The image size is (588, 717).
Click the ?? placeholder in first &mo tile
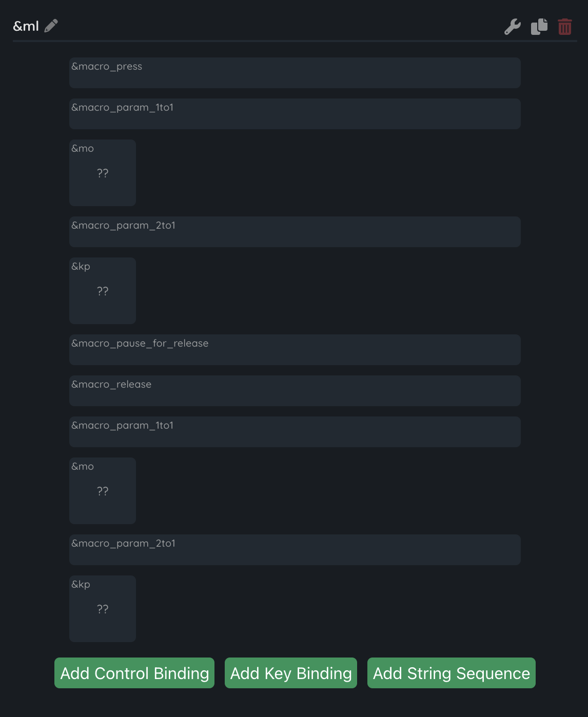[x=103, y=173]
